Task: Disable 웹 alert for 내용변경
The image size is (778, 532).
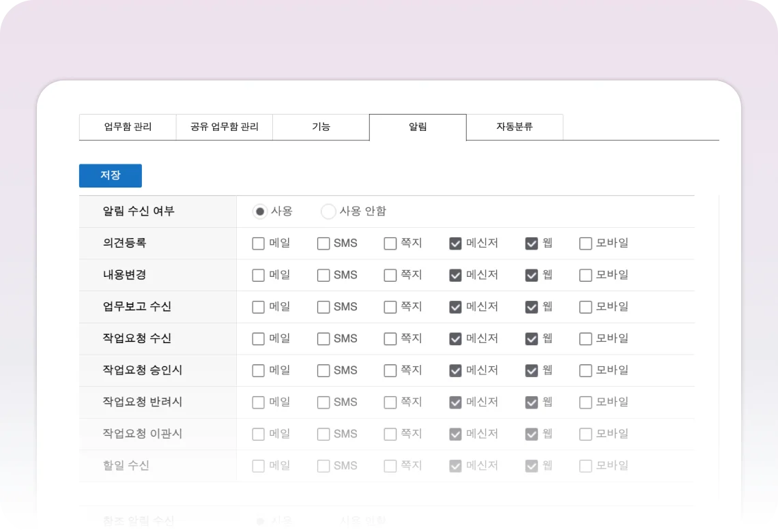Action: pos(532,276)
